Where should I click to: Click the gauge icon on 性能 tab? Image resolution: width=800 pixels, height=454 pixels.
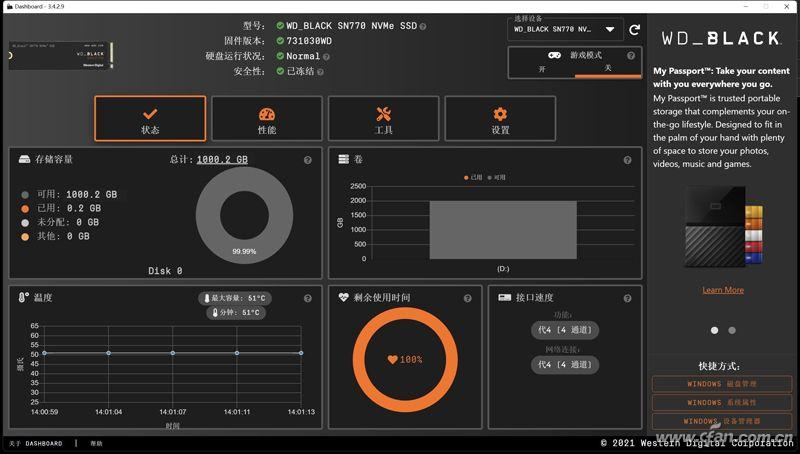click(x=267, y=114)
